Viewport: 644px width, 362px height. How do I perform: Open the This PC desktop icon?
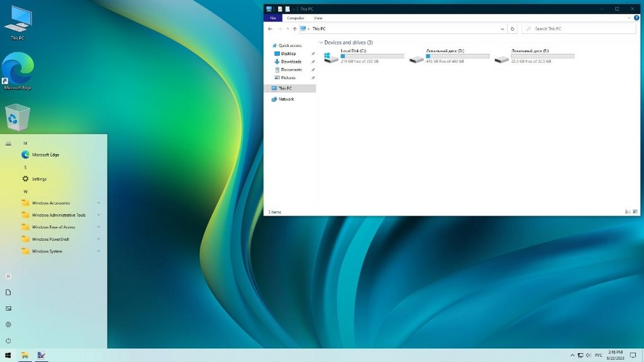[18, 23]
